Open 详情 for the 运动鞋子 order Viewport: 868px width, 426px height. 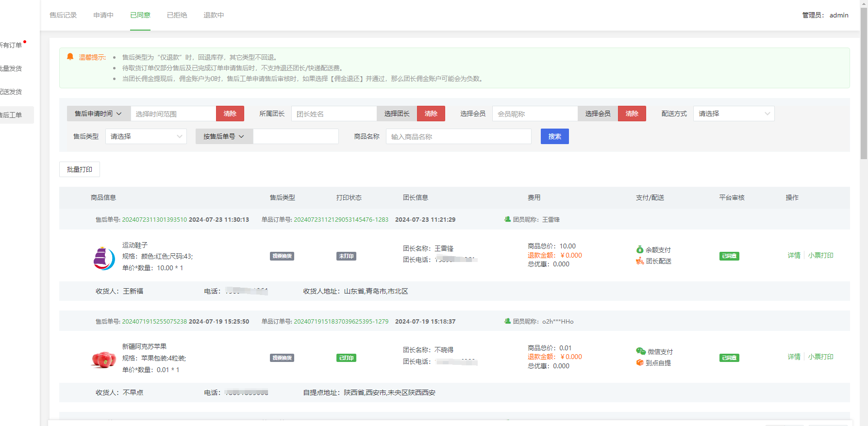pos(794,255)
